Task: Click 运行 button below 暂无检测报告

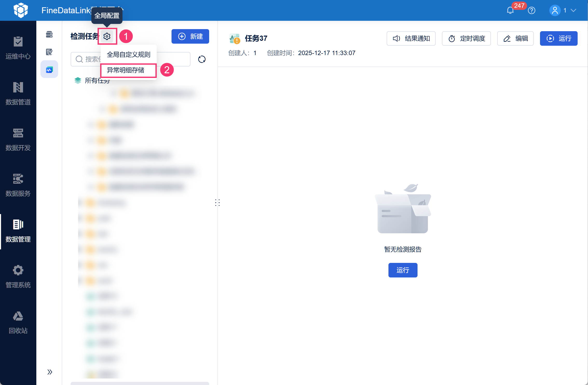Action: point(403,270)
